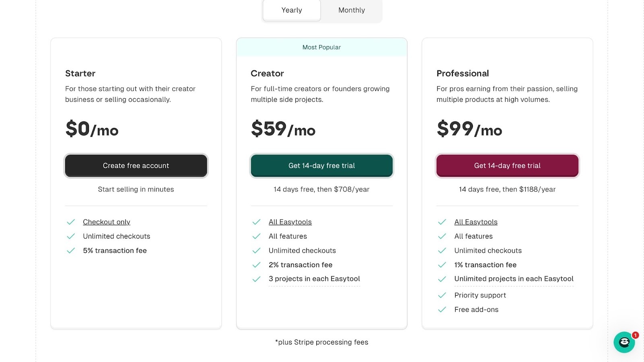Click the Most Popular banner

[x=322, y=47]
